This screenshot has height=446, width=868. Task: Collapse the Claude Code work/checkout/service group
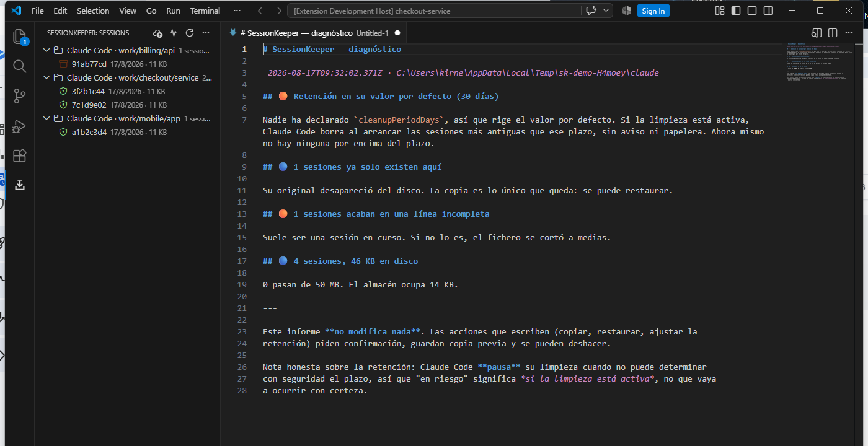click(x=46, y=77)
